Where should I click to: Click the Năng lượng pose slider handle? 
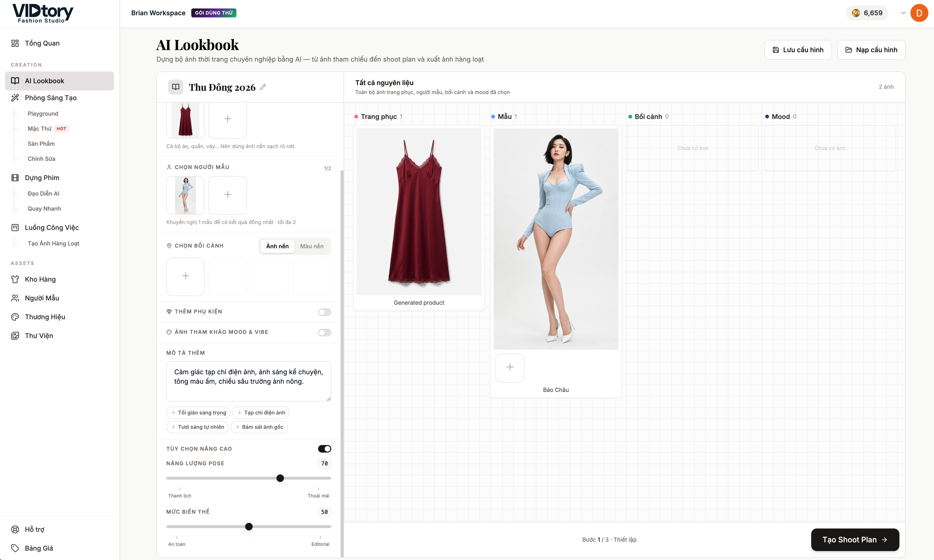(x=280, y=478)
